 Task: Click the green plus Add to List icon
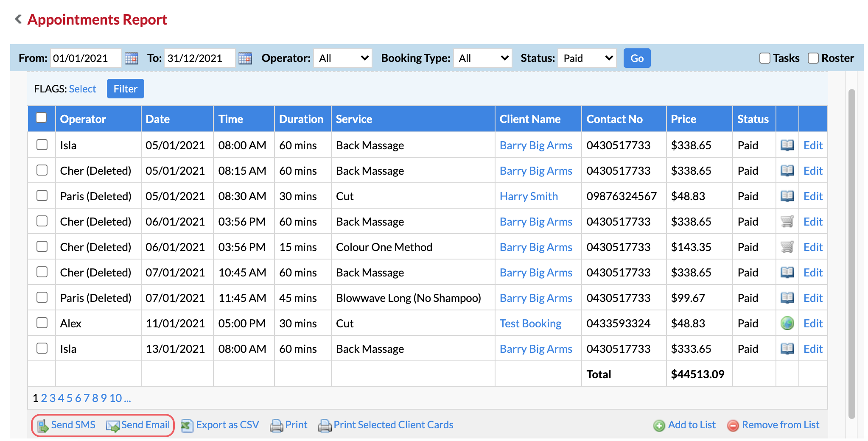coord(659,425)
